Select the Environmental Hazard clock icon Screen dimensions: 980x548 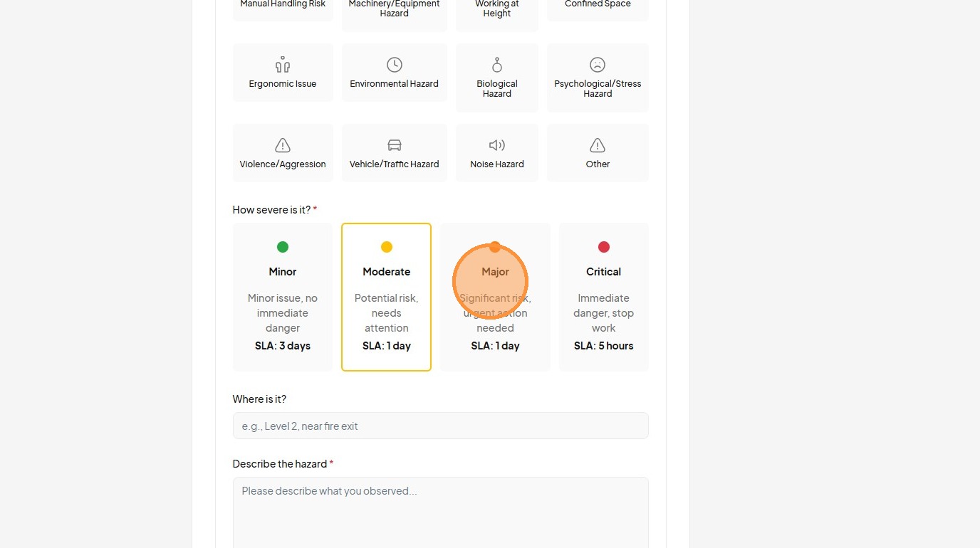(395, 65)
